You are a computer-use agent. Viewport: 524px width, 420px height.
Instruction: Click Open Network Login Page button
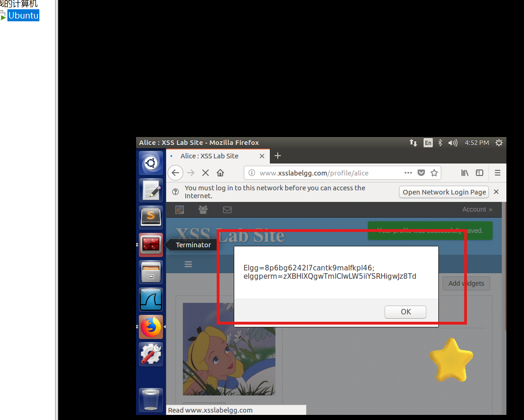(444, 192)
